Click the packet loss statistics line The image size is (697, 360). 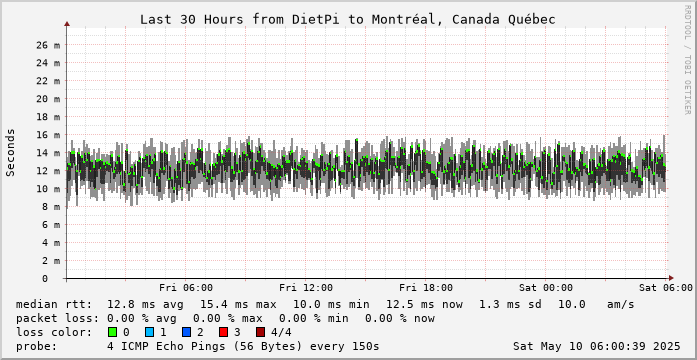point(225,318)
